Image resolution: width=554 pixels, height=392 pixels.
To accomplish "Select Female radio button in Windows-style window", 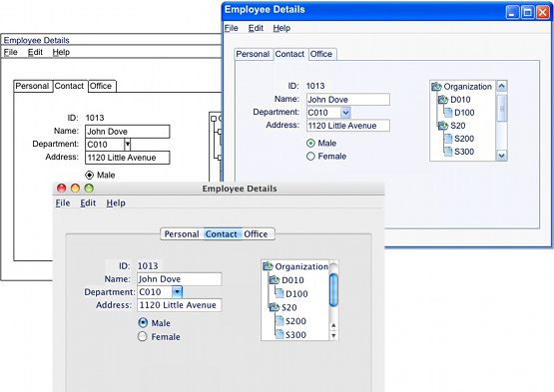I will click(x=310, y=156).
